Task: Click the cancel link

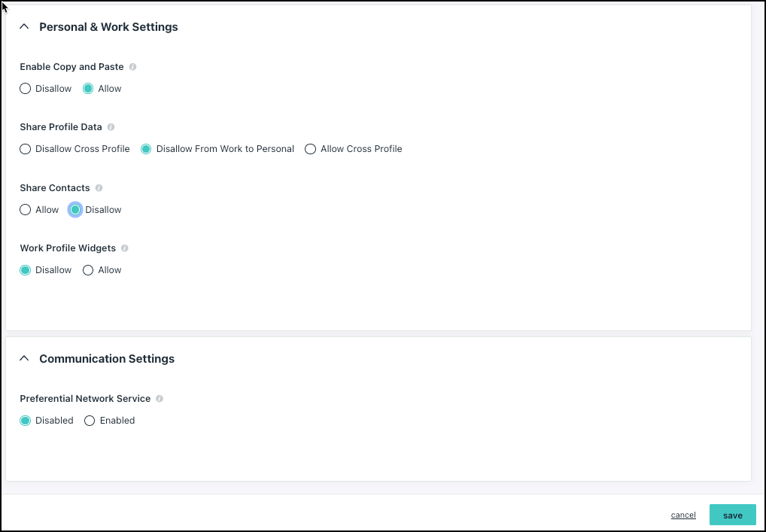Action: (683, 515)
